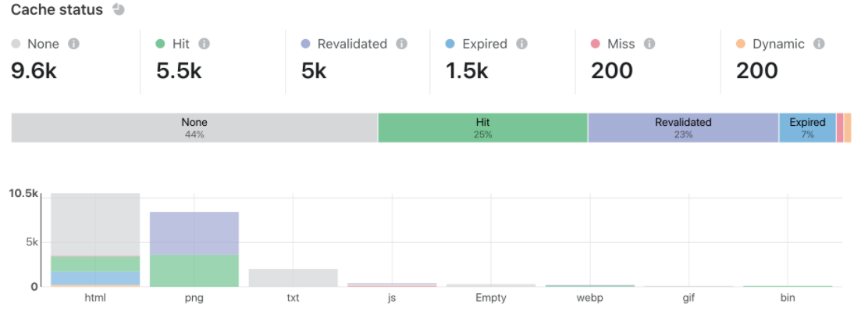Select the None 44% bar segment
The width and height of the screenshot is (868, 322).
tap(194, 127)
